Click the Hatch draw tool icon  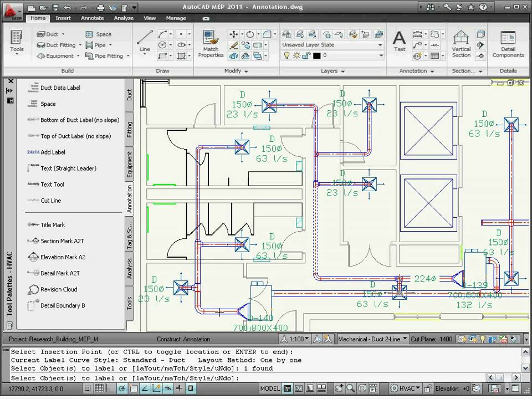pyautogui.click(x=181, y=55)
